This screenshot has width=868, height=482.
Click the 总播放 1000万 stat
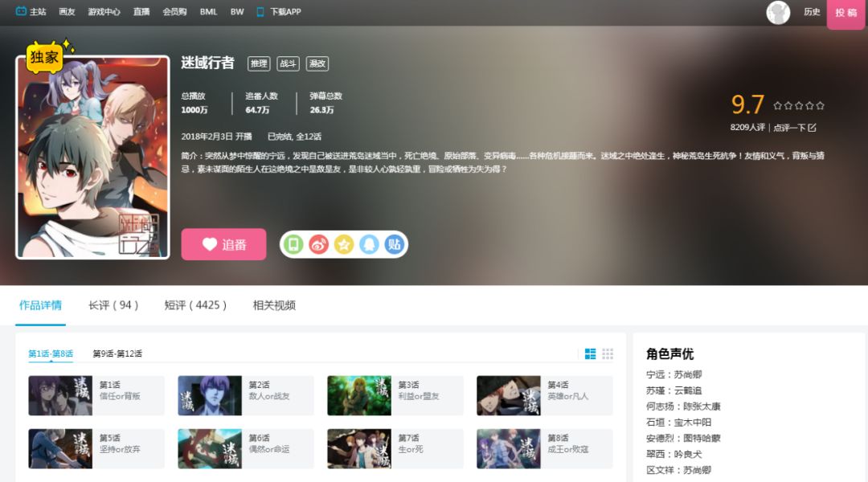[194, 103]
